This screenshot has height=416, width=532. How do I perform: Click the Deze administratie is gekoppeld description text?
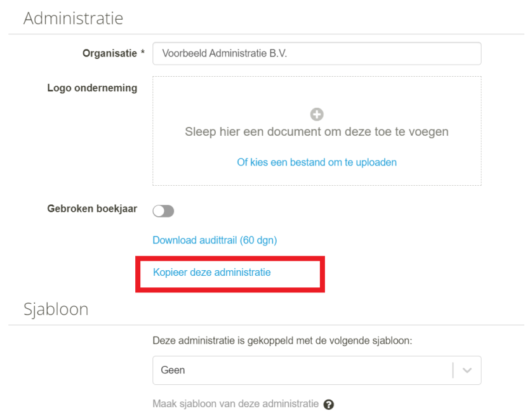[x=283, y=341]
